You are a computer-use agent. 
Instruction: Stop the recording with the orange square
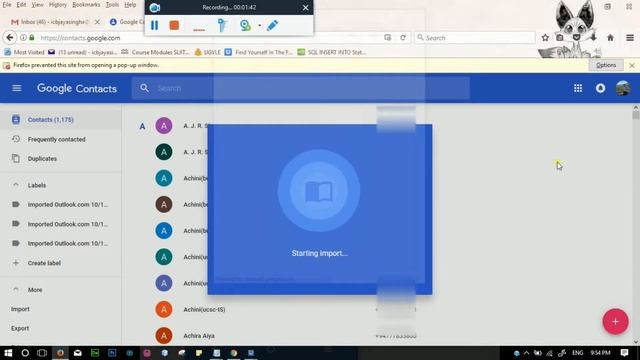(x=174, y=25)
